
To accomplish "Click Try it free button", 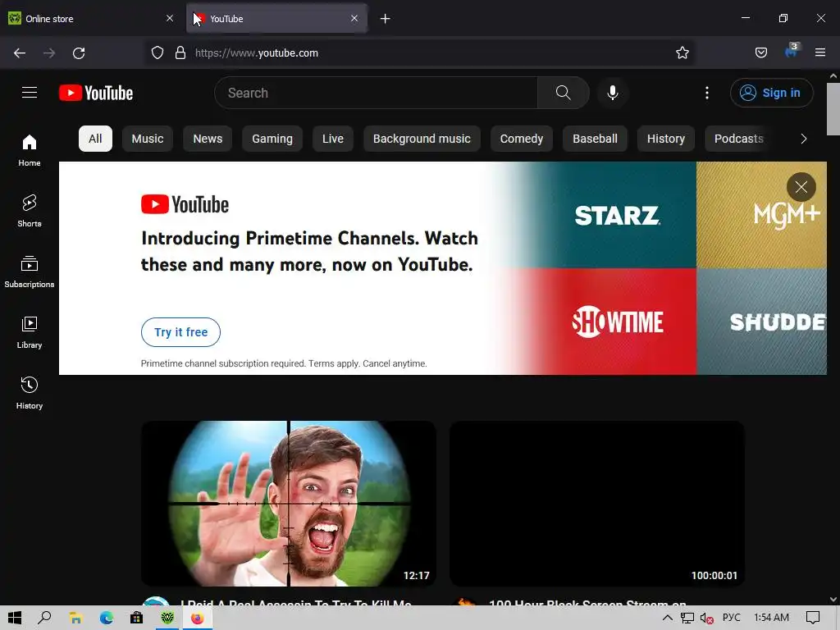I will click(180, 332).
